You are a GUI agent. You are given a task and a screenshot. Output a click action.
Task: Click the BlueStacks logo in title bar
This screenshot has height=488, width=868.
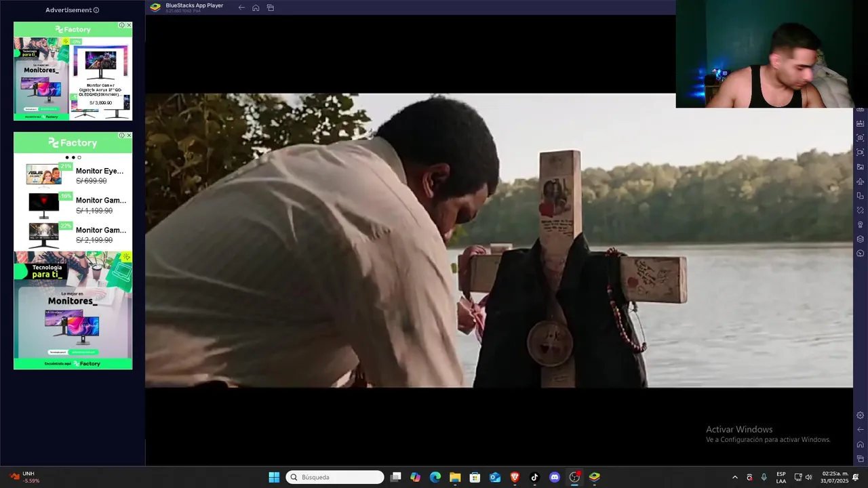[155, 7]
